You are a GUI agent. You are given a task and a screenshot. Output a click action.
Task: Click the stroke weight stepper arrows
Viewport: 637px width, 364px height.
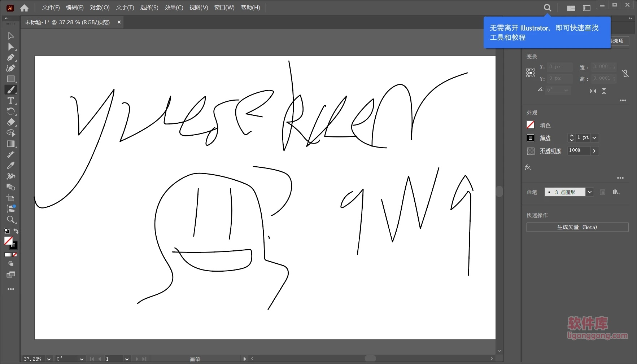[x=571, y=138]
